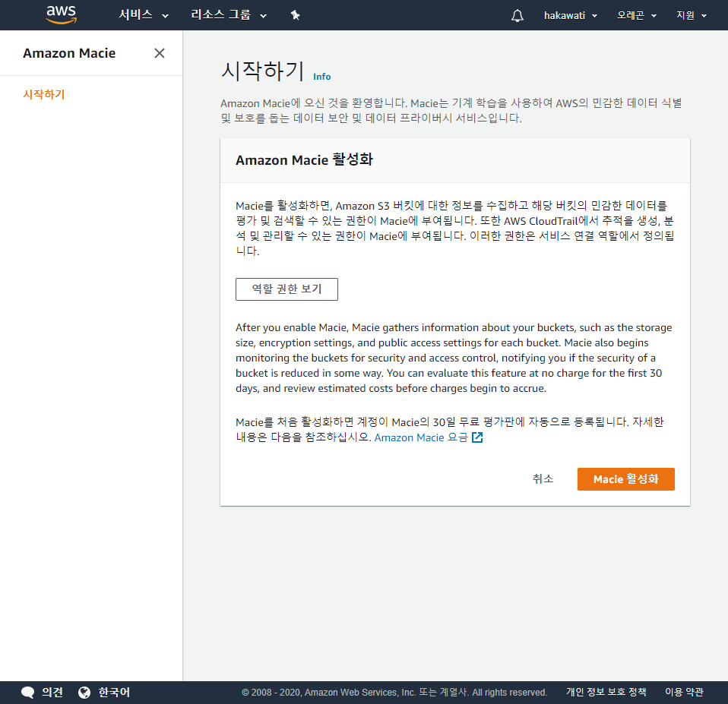Click the 시작하기 page heading
Viewport: 728px width, 704px height.
click(x=262, y=71)
